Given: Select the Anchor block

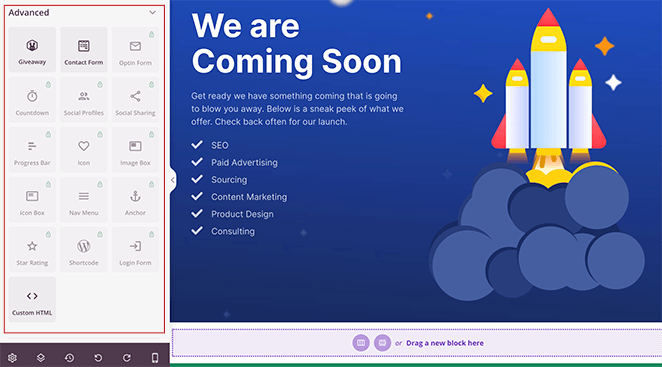Looking at the screenshot, I should 135,200.
